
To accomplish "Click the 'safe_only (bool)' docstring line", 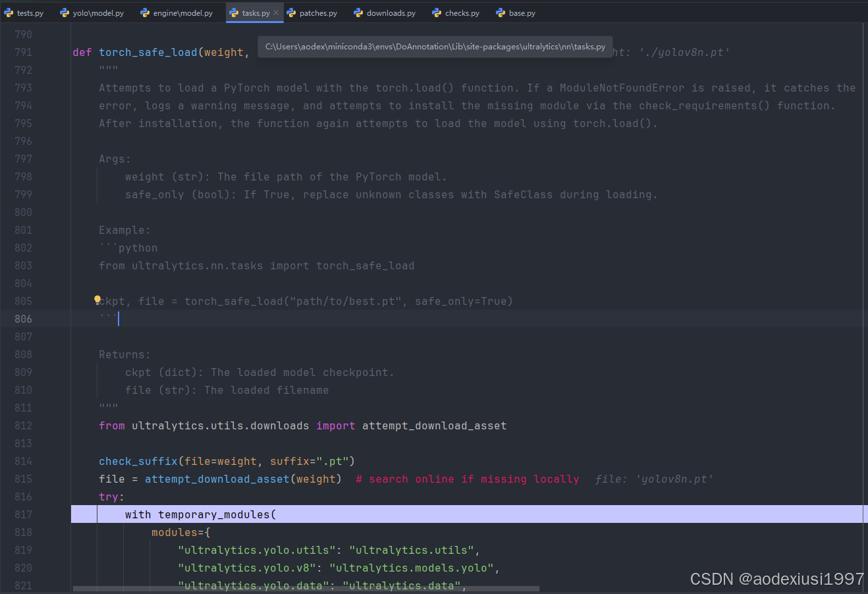I will [391, 195].
